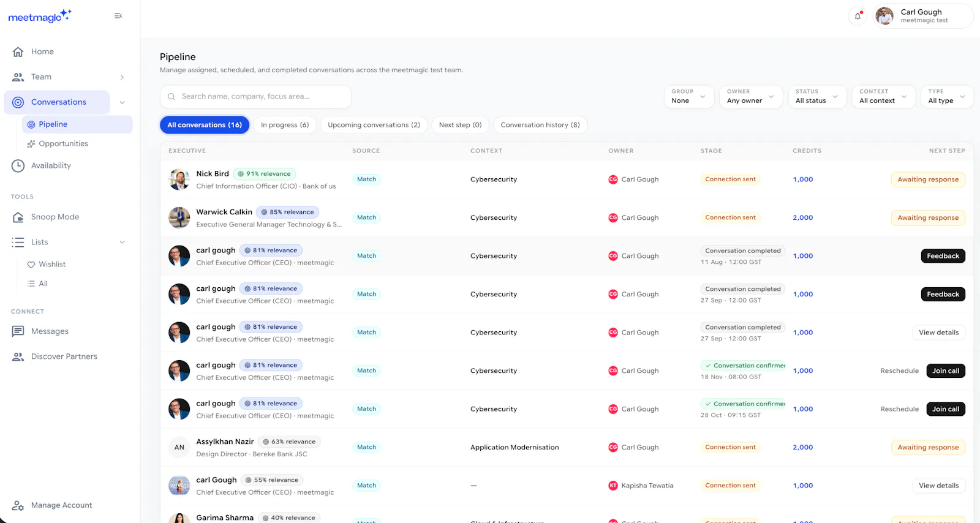Screen dimensions: 980x523
Task: Click Warwick Calkin's name
Action: pos(224,213)
